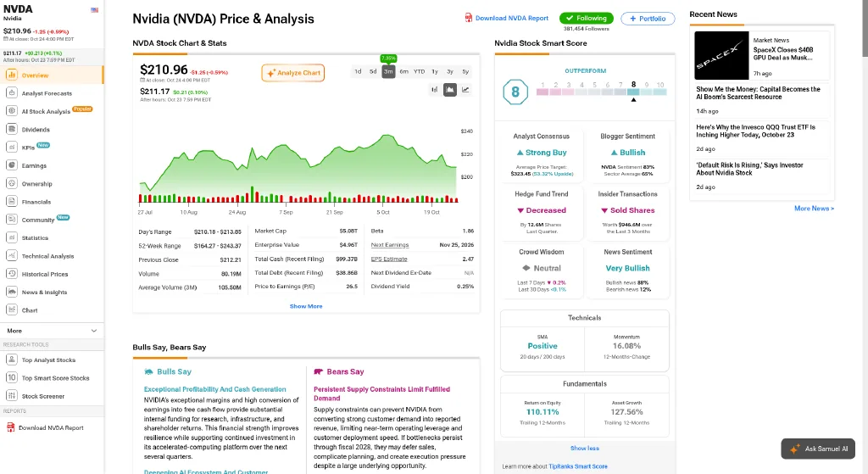Click the Chart sidebar icon

[x=12, y=310]
